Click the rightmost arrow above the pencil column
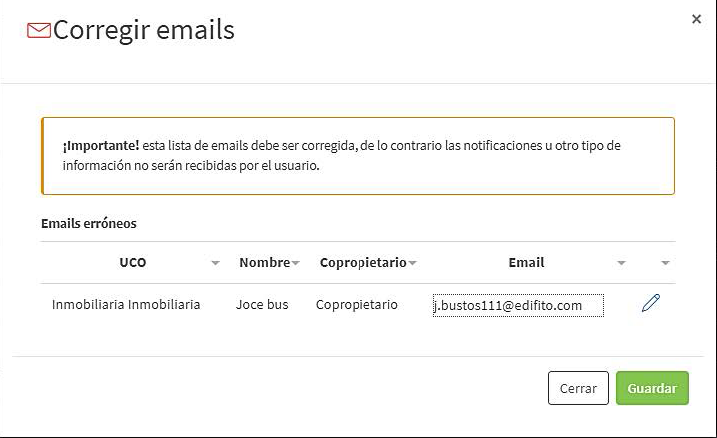Screen dimensions: 717x438 click(665, 263)
